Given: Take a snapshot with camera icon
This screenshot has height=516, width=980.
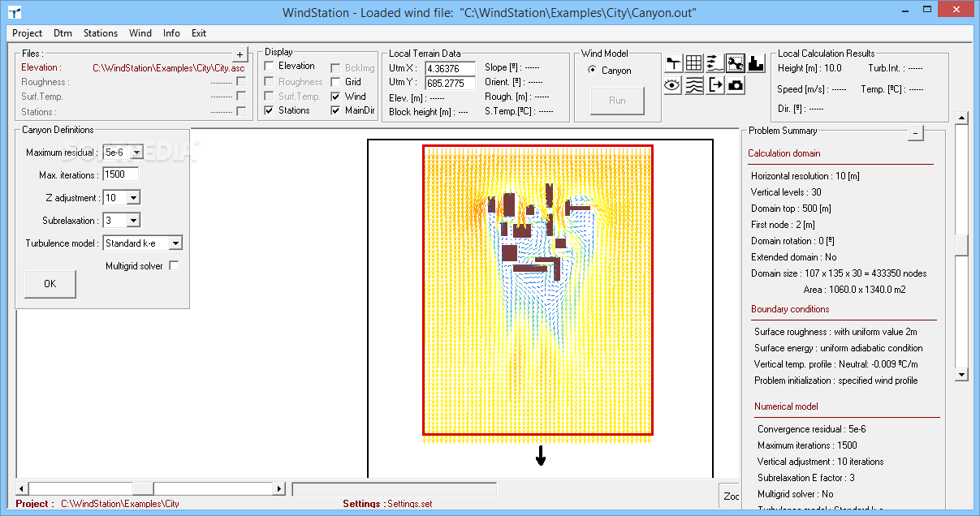Looking at the screenshot, I should (736, 85).
